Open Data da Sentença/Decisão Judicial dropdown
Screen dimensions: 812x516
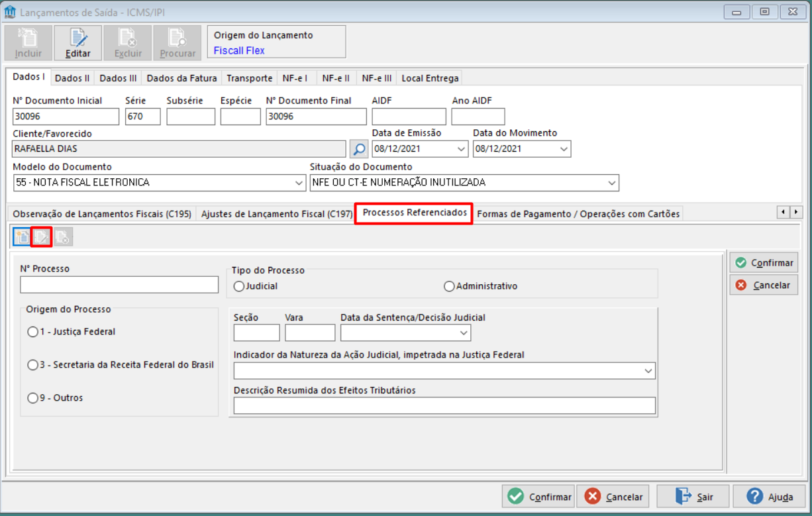(x=464, y=333)
